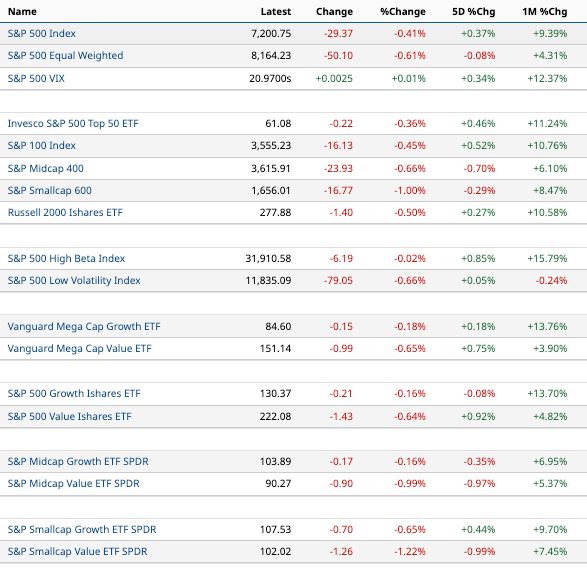Screen dimensions: 587x576
Task: Select the 1M change -0.24%
Action: coord(551,280)
